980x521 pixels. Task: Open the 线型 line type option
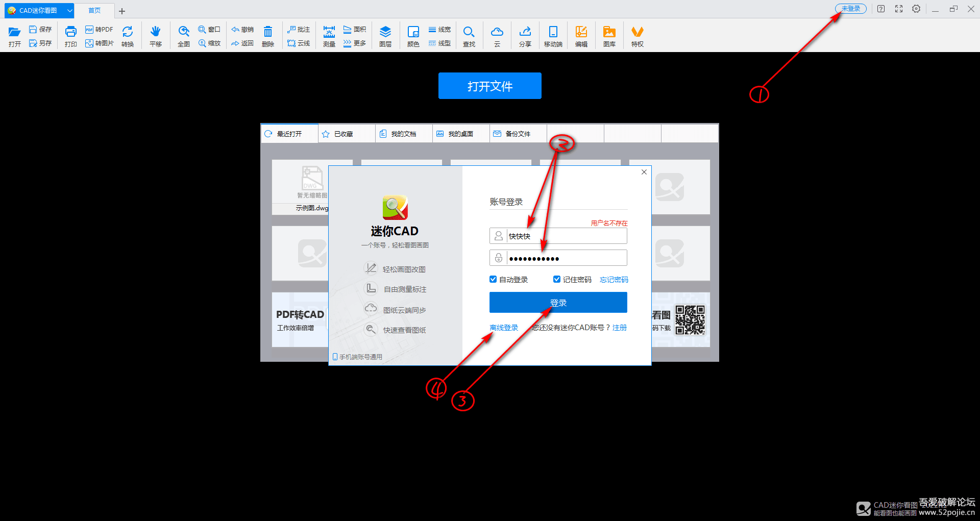tap(439, 43)
